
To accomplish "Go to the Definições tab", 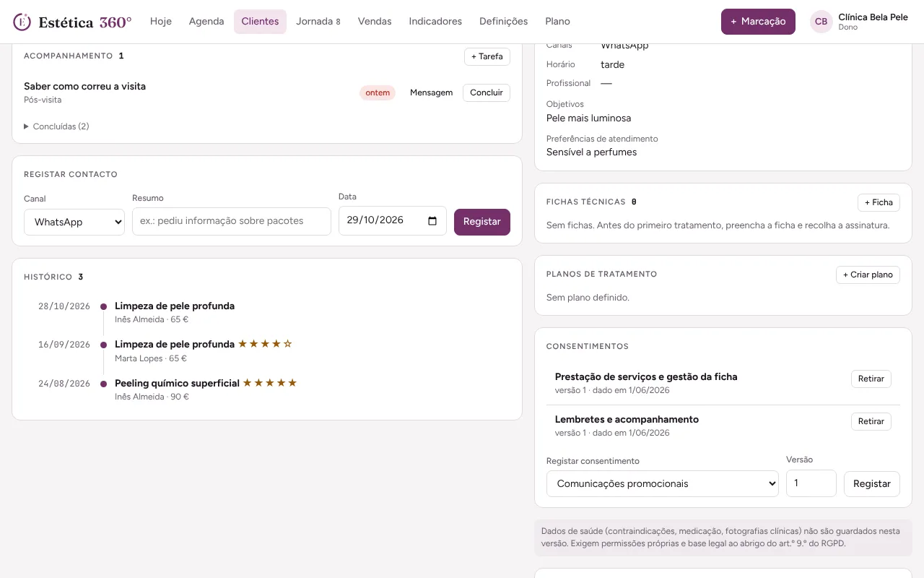I will click(x=504, y=22).
